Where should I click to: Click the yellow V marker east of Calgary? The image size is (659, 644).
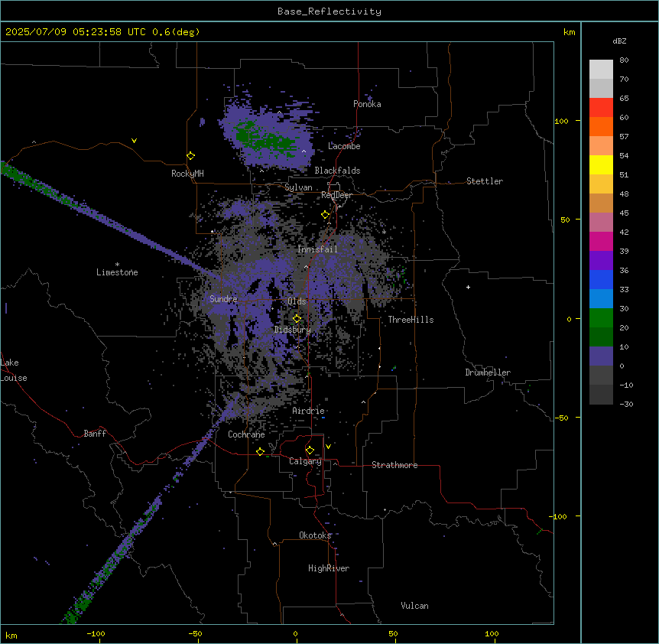coord(328,447)
